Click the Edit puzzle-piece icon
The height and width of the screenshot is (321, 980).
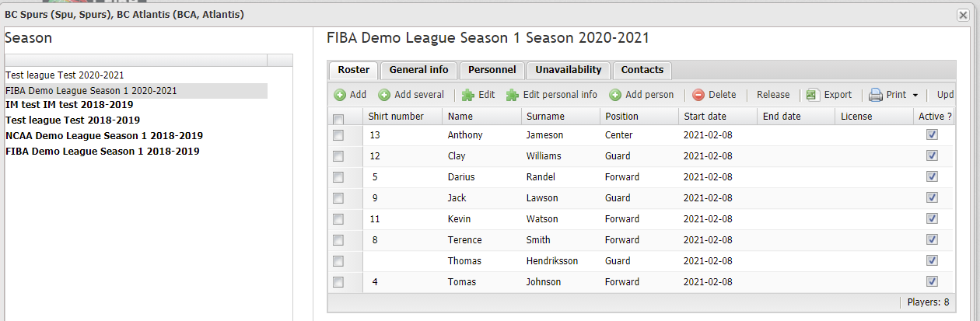point(467,95)
